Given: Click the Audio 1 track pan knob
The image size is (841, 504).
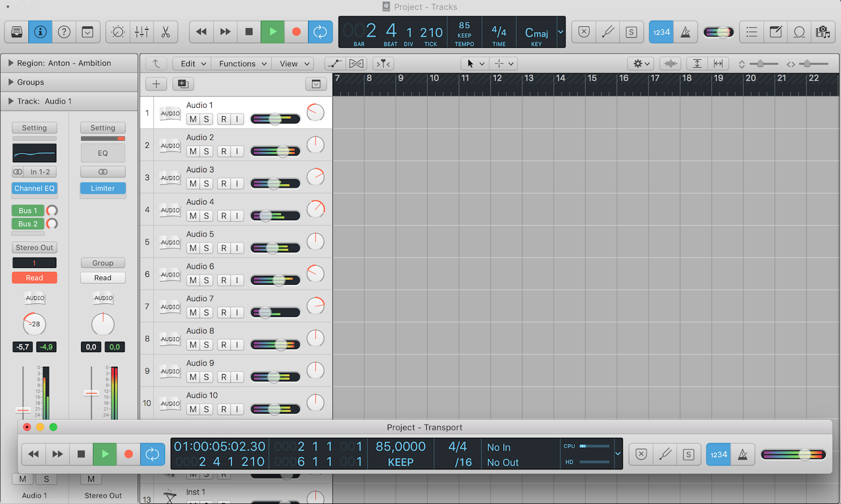Looking at the screenshot, I should coord(315,113).
